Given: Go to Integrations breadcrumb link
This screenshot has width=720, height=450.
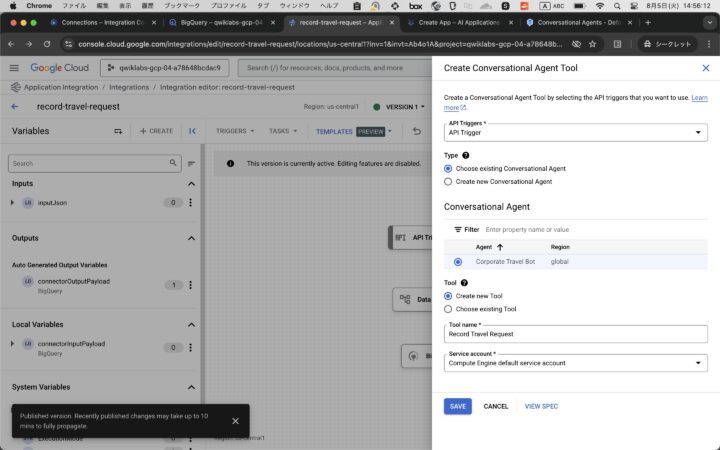Looking at the screenshot, I should [x=129, y=87].
